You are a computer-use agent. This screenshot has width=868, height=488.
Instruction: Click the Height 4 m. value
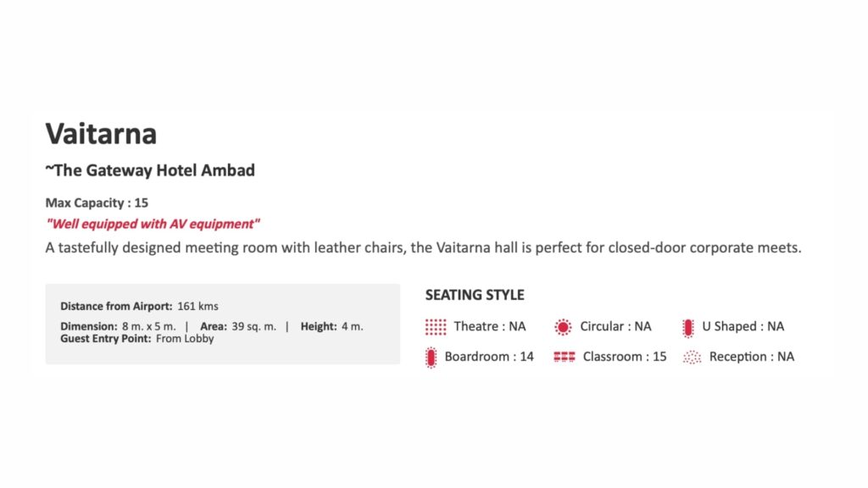click(352, 326)
